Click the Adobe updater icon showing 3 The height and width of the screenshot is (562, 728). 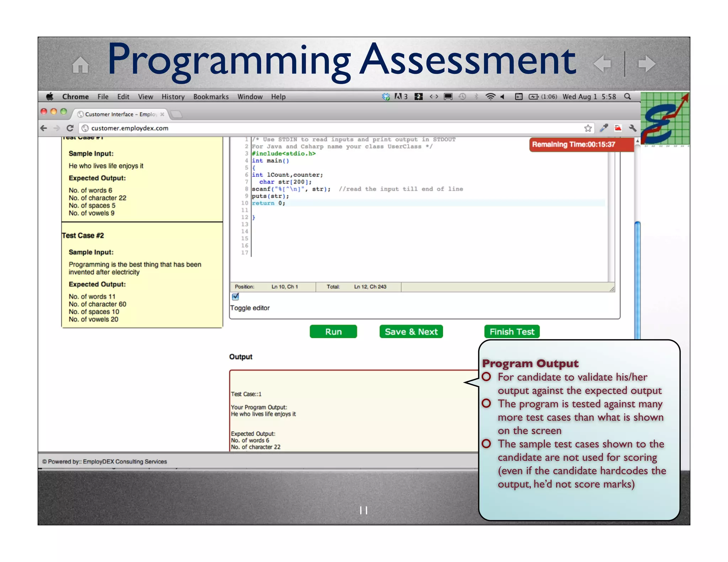pos(401,97)
